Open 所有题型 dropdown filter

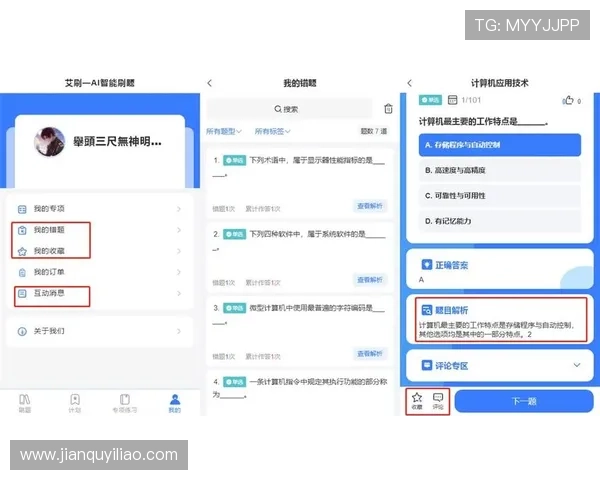[x=224, y=131]
